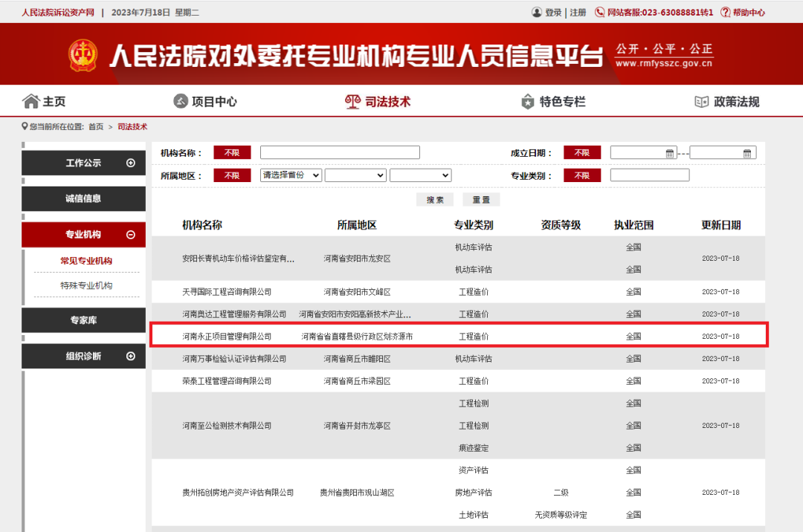Select the 司法技术 navigation tab
This screenshot has width=803, height=532.
pyautogui.click(x=378, y=101)
